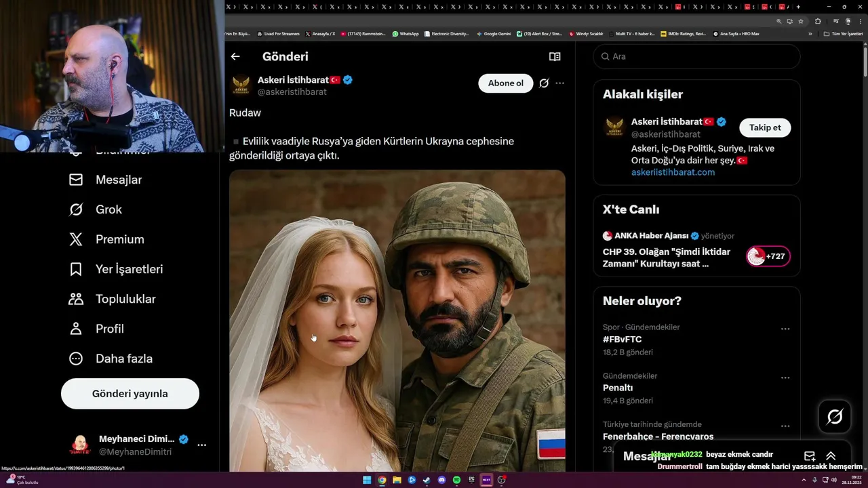Viewport: 868px width, 488px height.
Task: Open Yer İşaretleri bookmarks
Action: (116, 269)
